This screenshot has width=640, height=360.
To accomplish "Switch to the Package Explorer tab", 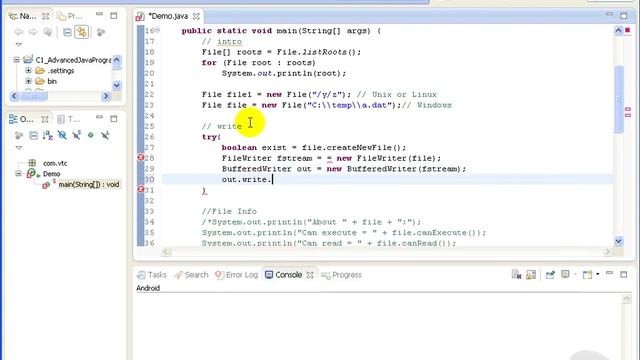I will pyautogui.click(x=70, y=16).
